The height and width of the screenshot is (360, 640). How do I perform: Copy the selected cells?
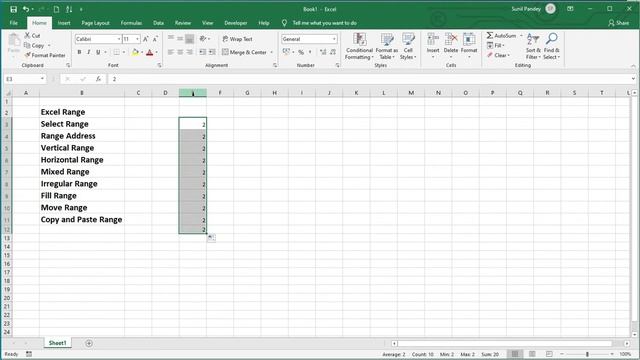pos(34,45)
